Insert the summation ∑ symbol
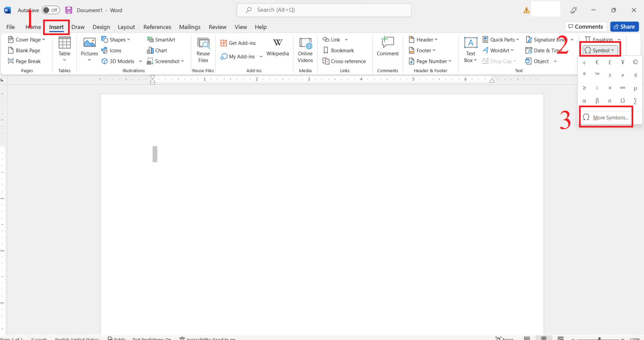Image resolution: width=644 pixels, height=340 pixels. coord(635,101)
